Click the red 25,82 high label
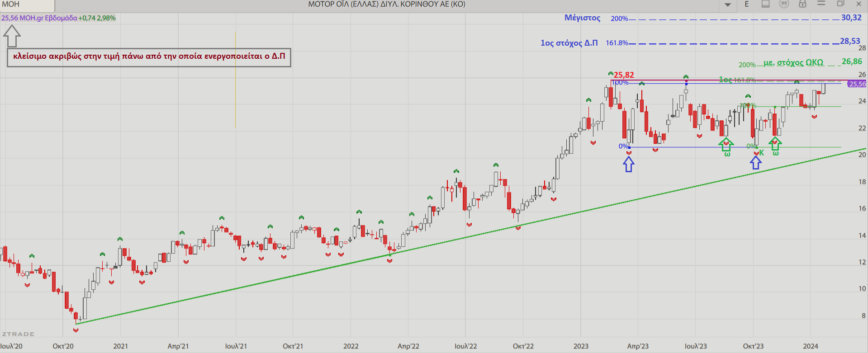Screen dimensions: 868x353 coord(624,75)
